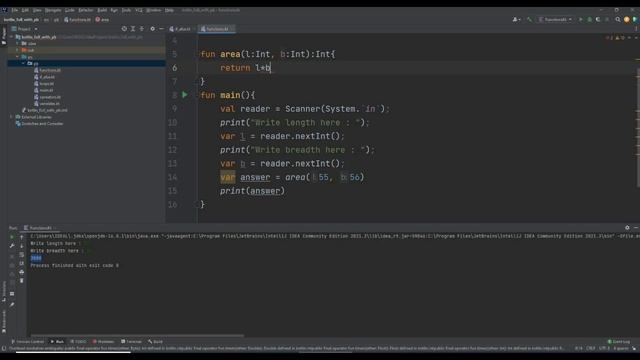The height and width of the screenshot is (360, 640).
Task: Click the Debug bug icon in top toolbar
Action: [589, 19]
